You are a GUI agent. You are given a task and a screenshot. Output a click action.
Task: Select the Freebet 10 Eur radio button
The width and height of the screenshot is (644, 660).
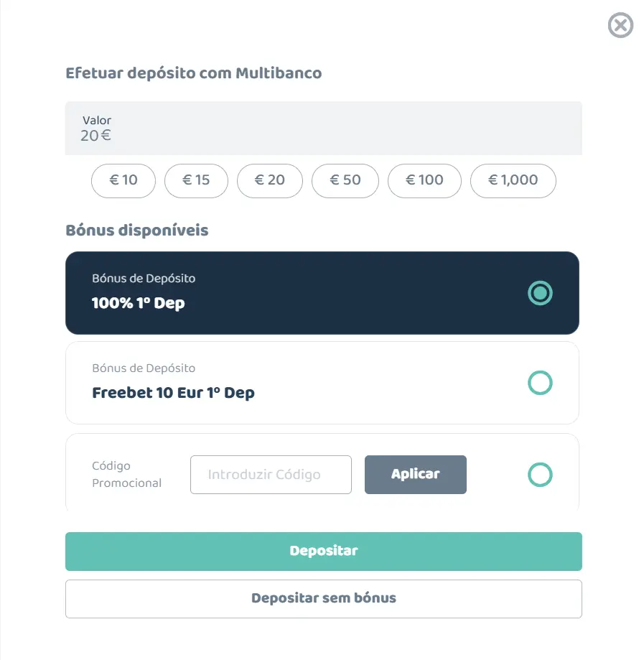coord(540,383)
